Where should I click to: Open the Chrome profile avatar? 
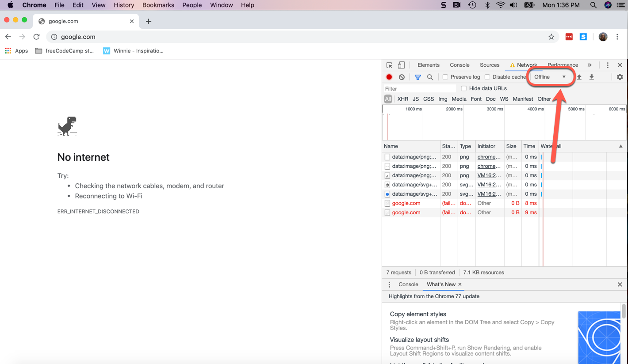click(x=603, y=37)
